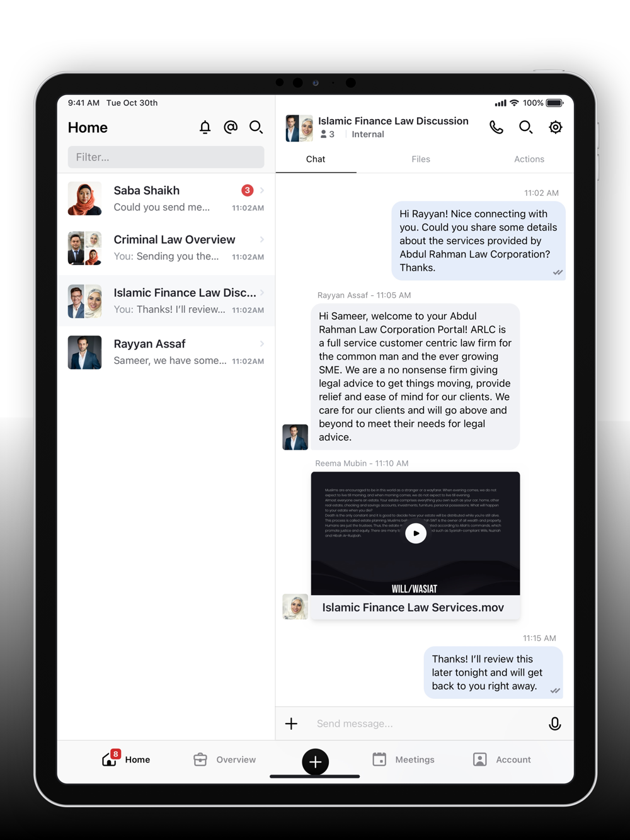Open the notifications bell icon
The height and width of the screenshot is (840, 630).
point(205,127)
